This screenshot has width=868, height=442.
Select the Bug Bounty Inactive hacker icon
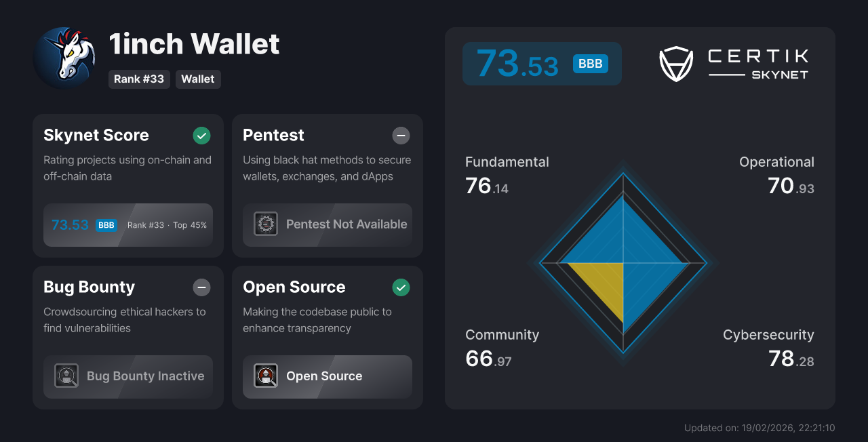click(x=66, y=376)
